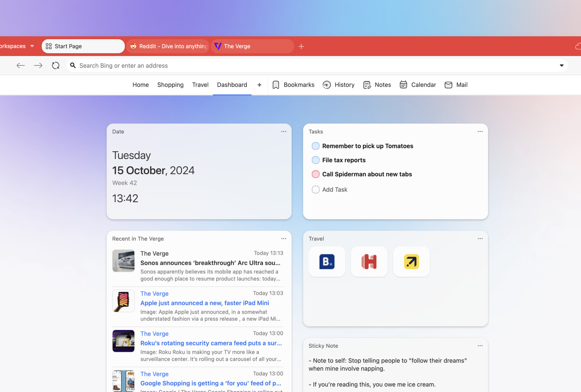Click the Start Page grid icon
The image size is (581, 392).
click(x=49, y=46)
